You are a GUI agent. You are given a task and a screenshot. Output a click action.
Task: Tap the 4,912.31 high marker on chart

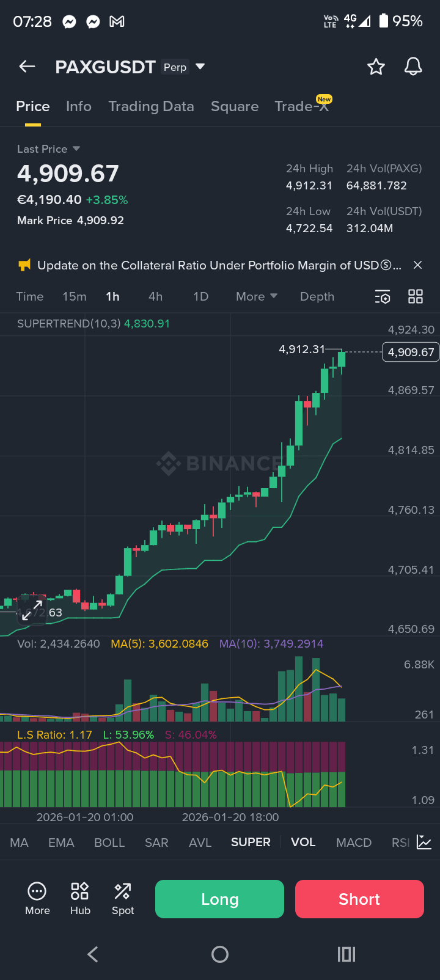coord(302,349)
